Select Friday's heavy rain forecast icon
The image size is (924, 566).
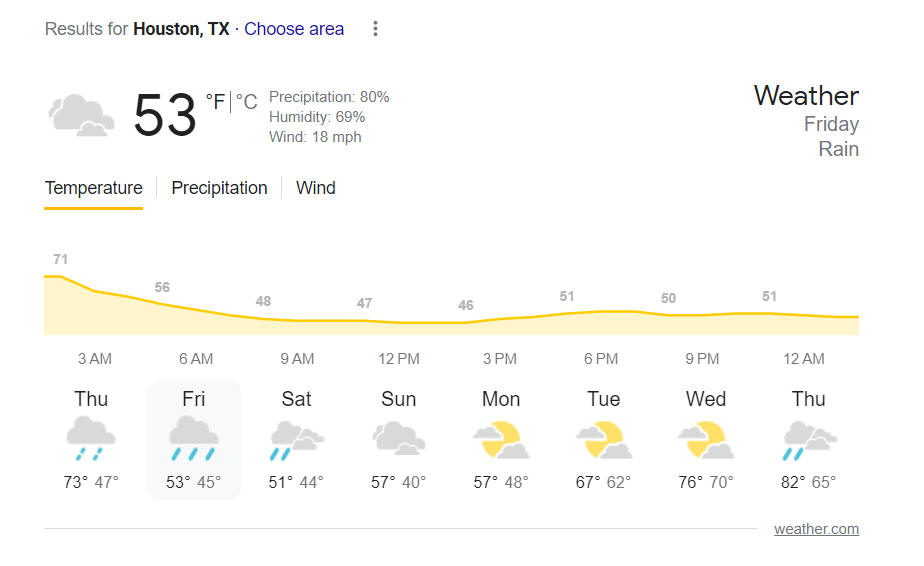coord(194,438)
